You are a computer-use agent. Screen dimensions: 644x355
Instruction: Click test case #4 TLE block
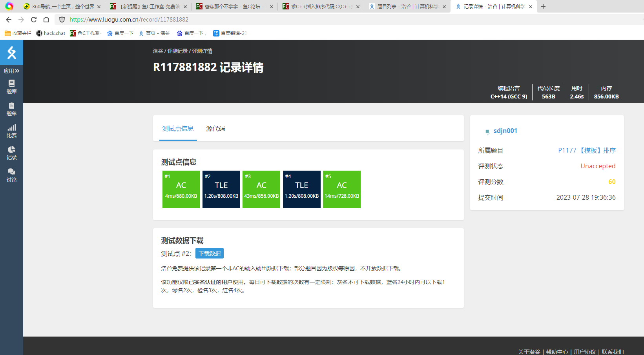pos(302,189)
